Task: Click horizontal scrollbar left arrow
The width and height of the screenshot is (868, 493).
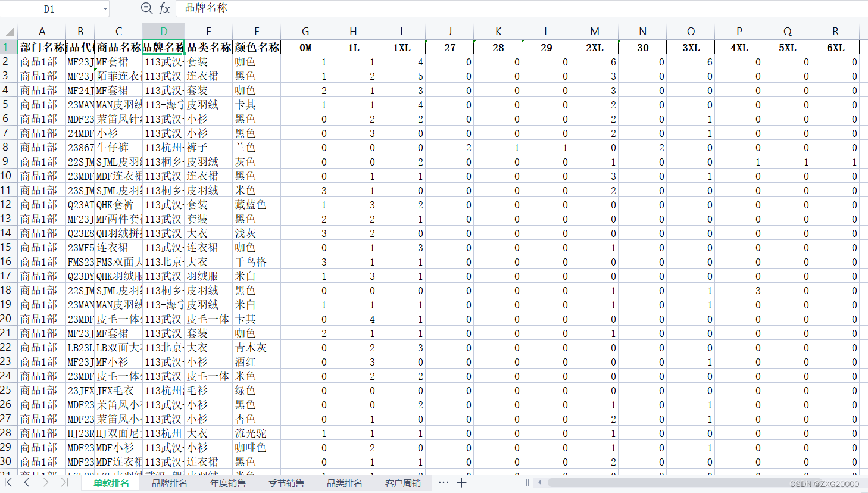Action: click(x=539, y=483)
